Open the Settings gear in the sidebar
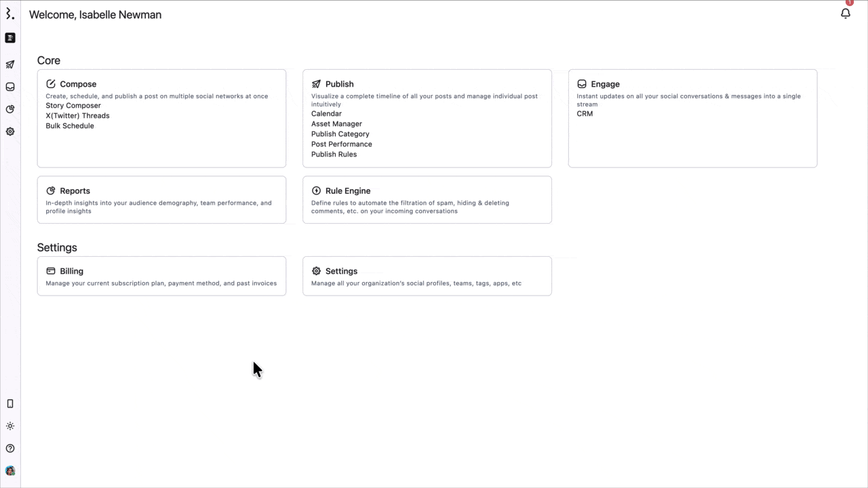 [x=10, y=131]
